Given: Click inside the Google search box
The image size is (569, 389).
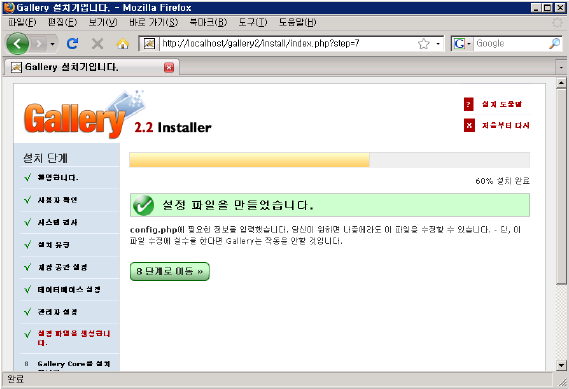Looking at the screenshot, I should point(511,44).
